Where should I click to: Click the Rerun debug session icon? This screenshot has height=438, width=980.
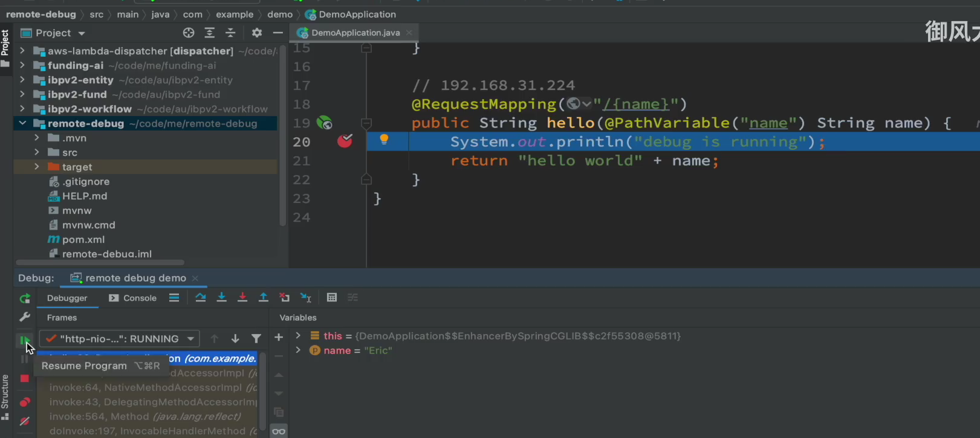(25, 298)
